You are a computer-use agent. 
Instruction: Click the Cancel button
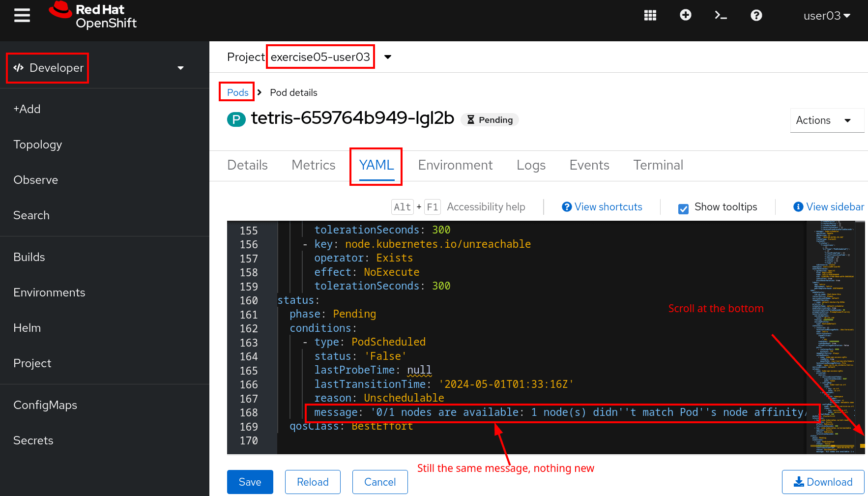(380, 482)
